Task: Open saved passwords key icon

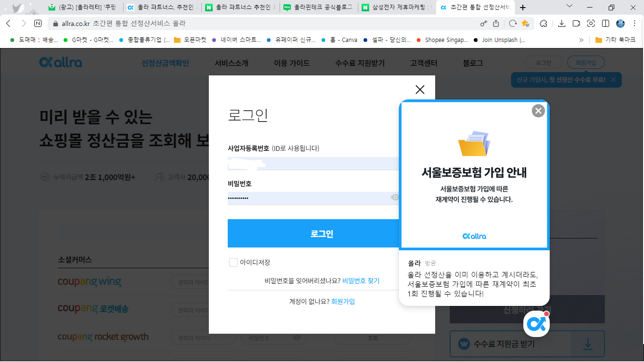Action: (484, 24)
